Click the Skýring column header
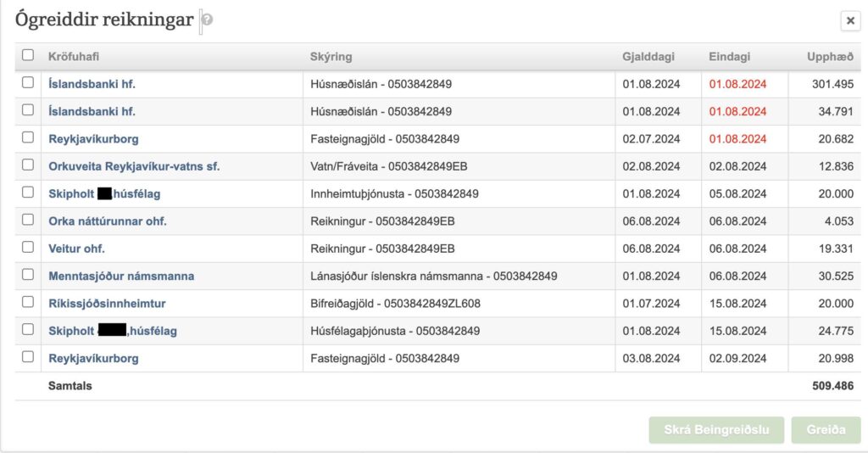This screenshot has height=453, width=868. tap(331, 57)
